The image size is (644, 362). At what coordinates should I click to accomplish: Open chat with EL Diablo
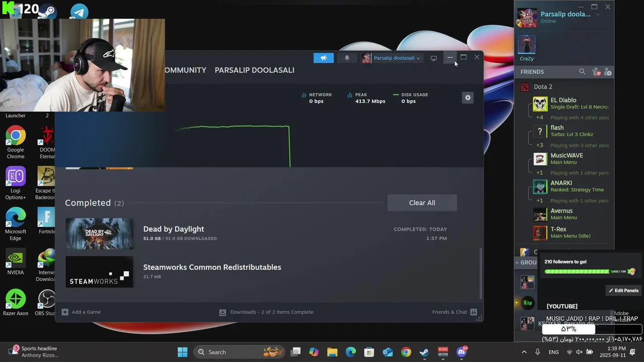[x=571, y=104]
